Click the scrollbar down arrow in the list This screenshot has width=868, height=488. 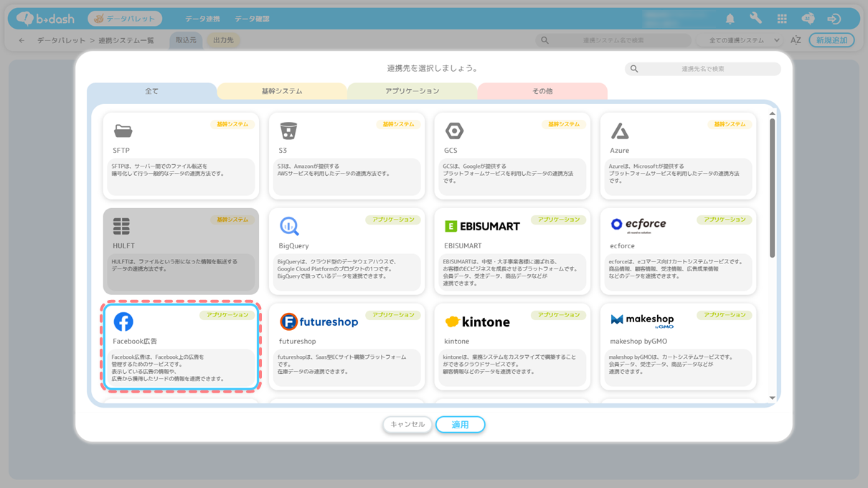coord(772,398)
